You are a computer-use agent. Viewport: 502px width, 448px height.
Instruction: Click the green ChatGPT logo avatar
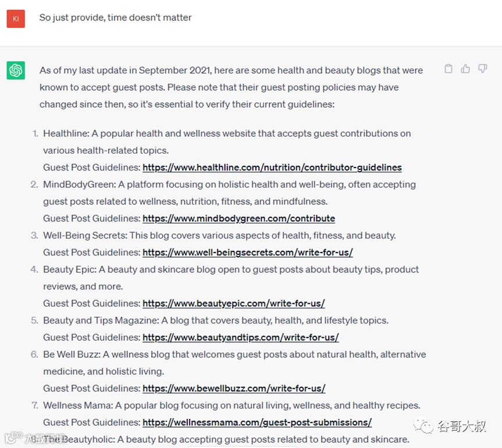point(16,70)
